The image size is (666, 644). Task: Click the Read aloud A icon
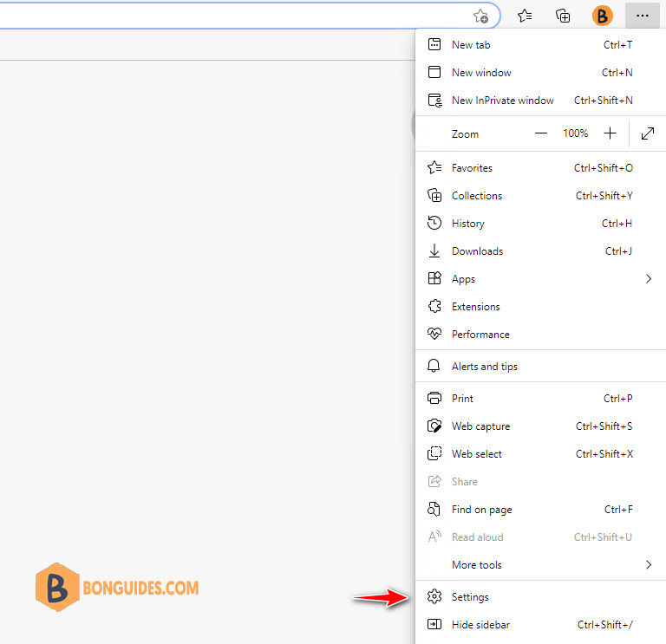pyautogui.click(x=434, y=537)
